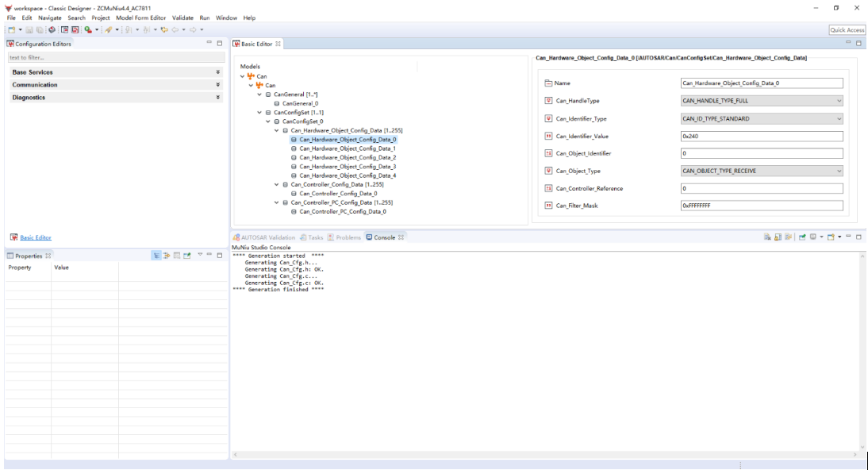Viewport: 868px width, 470px height.
Task: Select Can_Hardware_Object_Config_Data_3 in the tree
Action: pos(348,167)
